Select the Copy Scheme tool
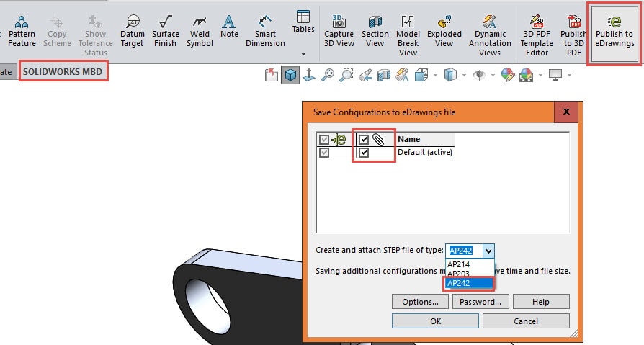This screenshot has height=345, width=644. pyautogui.click(x=57, y=32)
